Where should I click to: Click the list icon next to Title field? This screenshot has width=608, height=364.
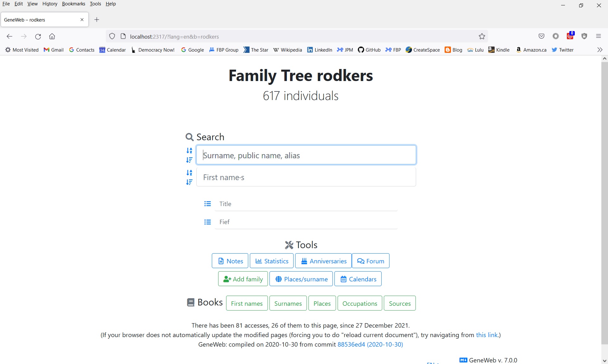click(208, 204)
